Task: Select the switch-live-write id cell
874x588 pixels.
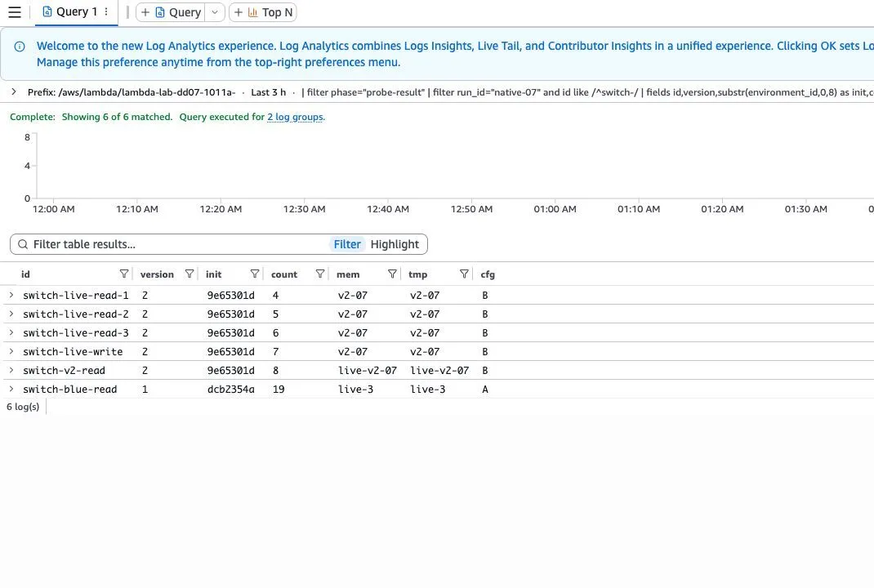Action: click(x=73, y=352)
